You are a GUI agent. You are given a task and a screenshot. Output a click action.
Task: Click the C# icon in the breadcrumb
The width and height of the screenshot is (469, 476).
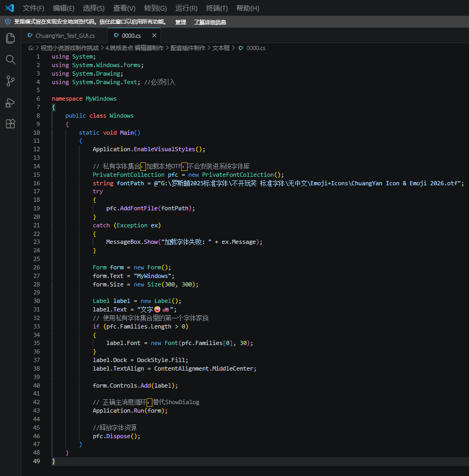(x=241, y=48)
